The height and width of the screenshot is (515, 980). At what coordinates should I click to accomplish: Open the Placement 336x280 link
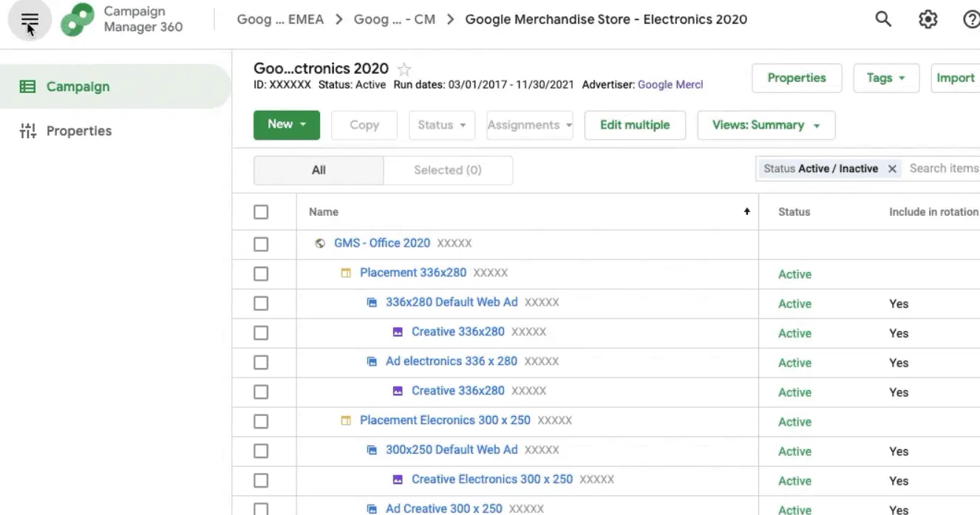pyautogui.click(x=413, y=273)
